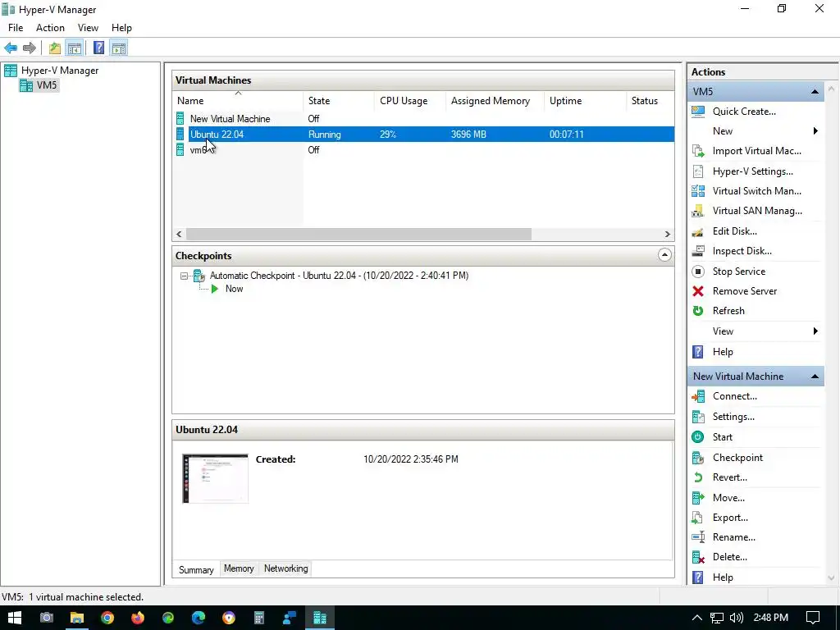The width and height of the screenshot is (840, 630).
Task: Switch to the Summary tab
Action: tap(196, 569)
